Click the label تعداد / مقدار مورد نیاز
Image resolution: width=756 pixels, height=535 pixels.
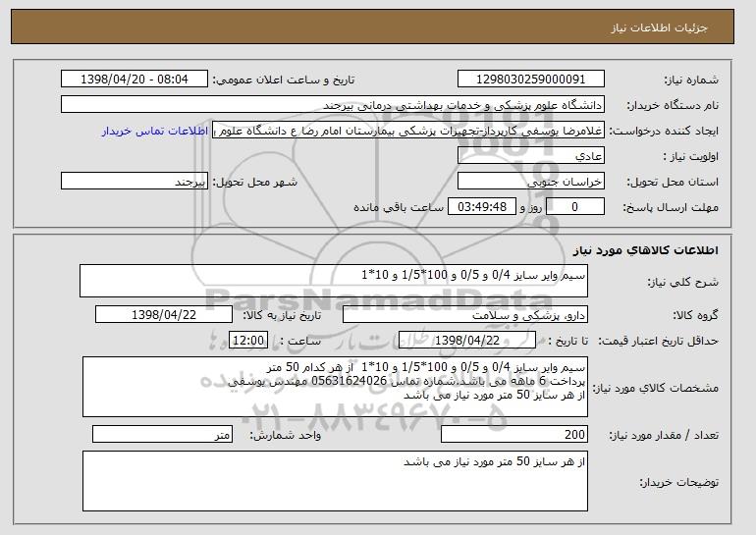coord(664,435)
